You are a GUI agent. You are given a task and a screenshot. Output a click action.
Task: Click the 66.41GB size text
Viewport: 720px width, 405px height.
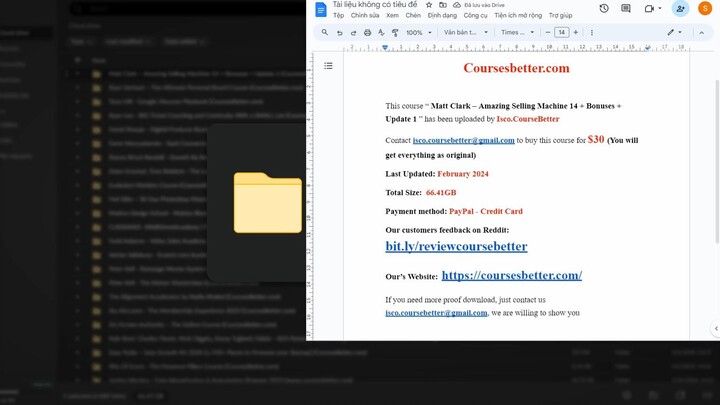point(441,192)
